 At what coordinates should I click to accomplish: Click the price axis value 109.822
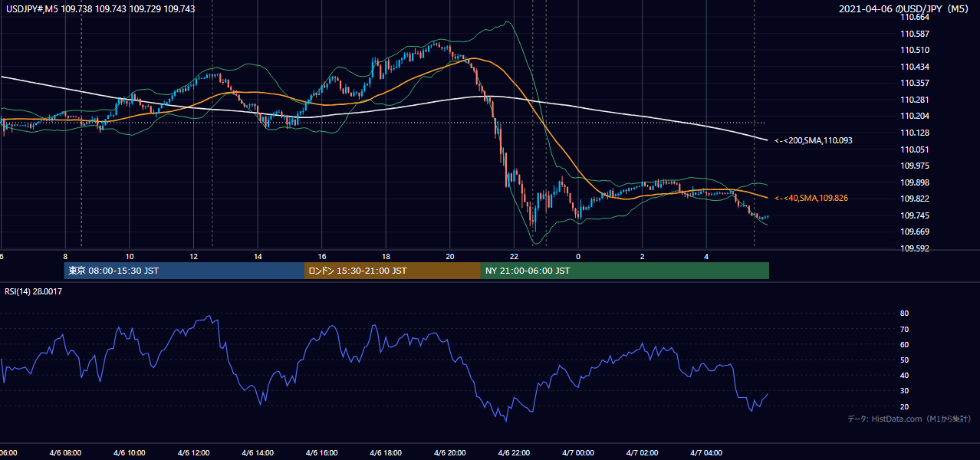click(x=916, y=199)
